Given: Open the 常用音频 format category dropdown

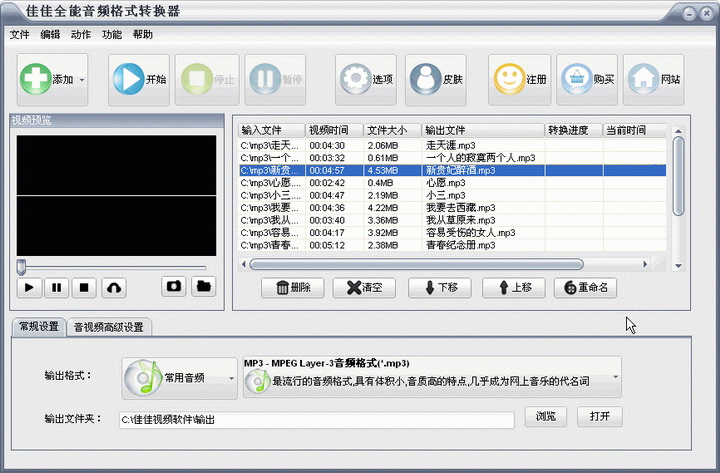Looking at the screenshot, I should [x=231, y=379].
